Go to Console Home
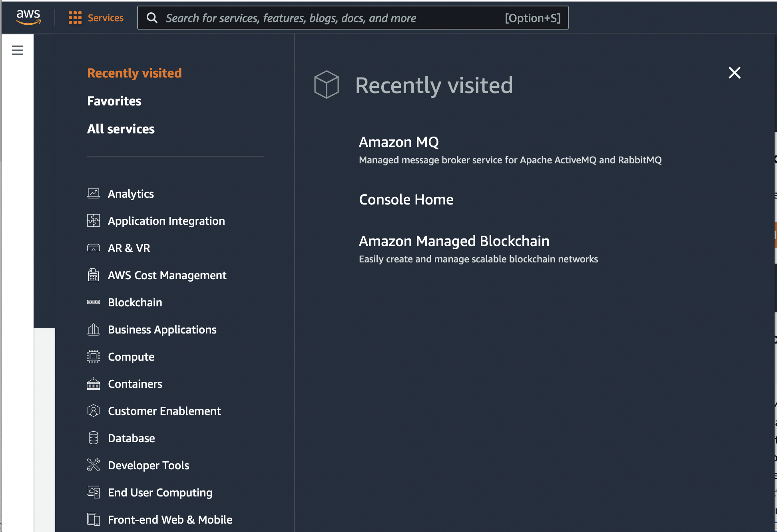Viewport: 777px width, 532px height. [406, 199]
